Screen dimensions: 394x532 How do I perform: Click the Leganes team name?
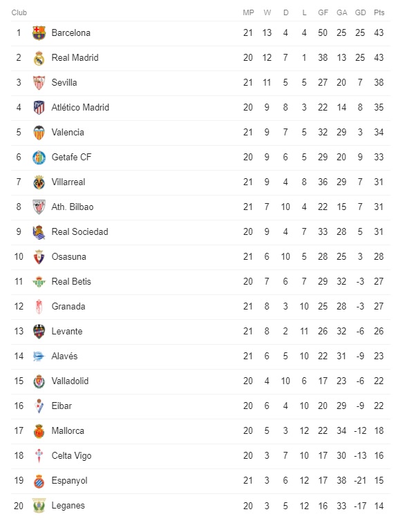[68, 506]
